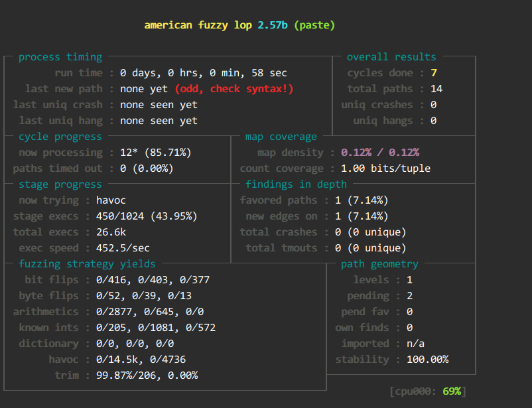Click the '(paste)' target name in title

click(314, 25)
